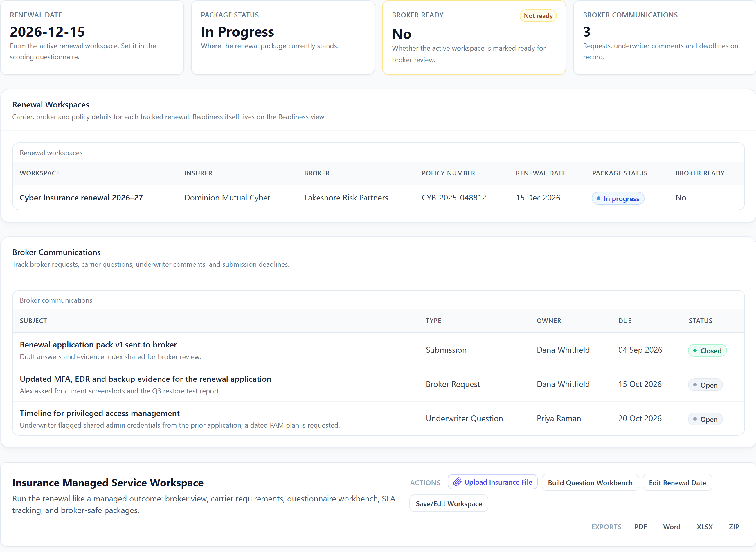The width and height of the screenshot is (756, 552).
Task: Open Renewal application pack v1 sent to broker
Action: 98,345
